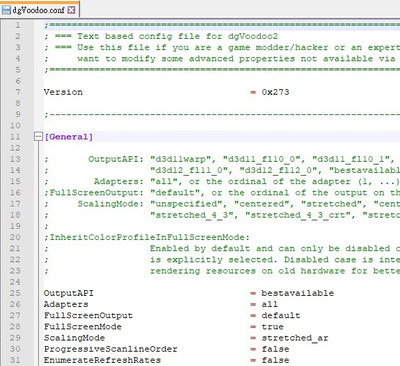400x366 pixels.
Task: Click the false value of ProgressiveScanlineOrder
Action: tap(275, 349)
